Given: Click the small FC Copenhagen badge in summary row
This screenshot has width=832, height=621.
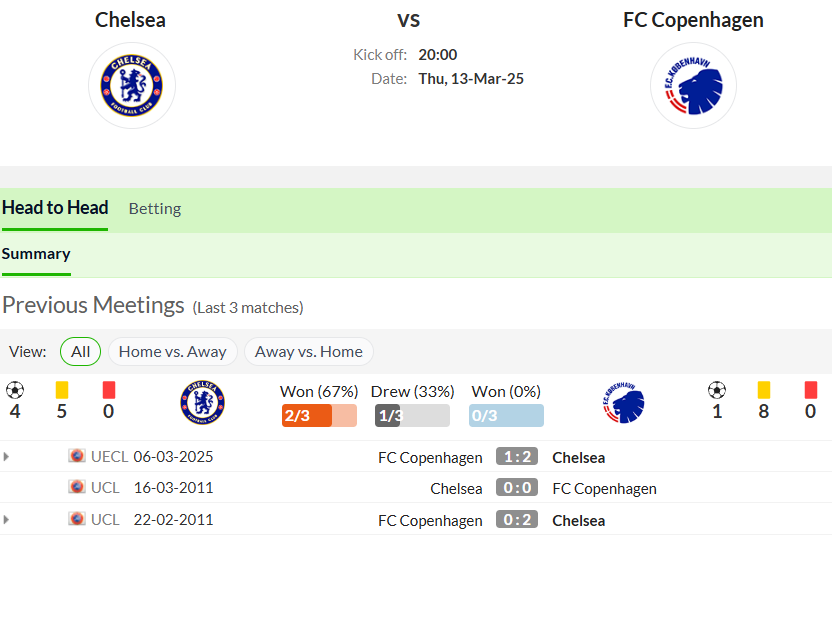Looking at the screenshot, I should pos(623,402).
